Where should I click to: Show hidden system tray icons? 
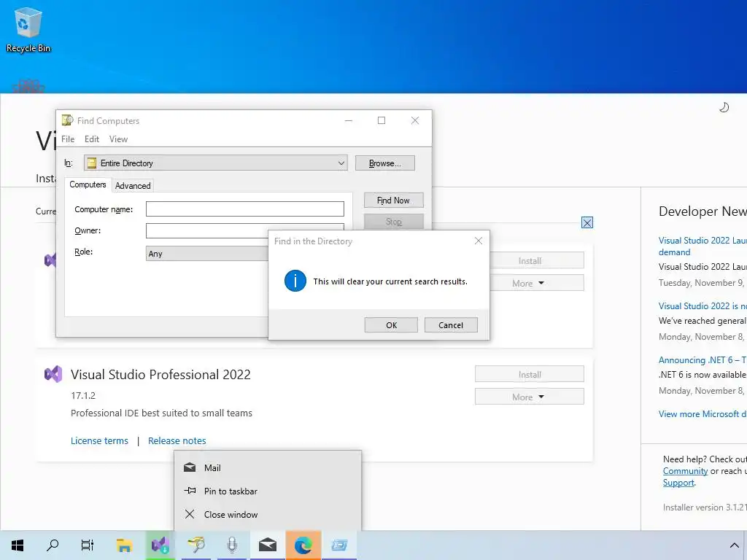coord(734,545)
